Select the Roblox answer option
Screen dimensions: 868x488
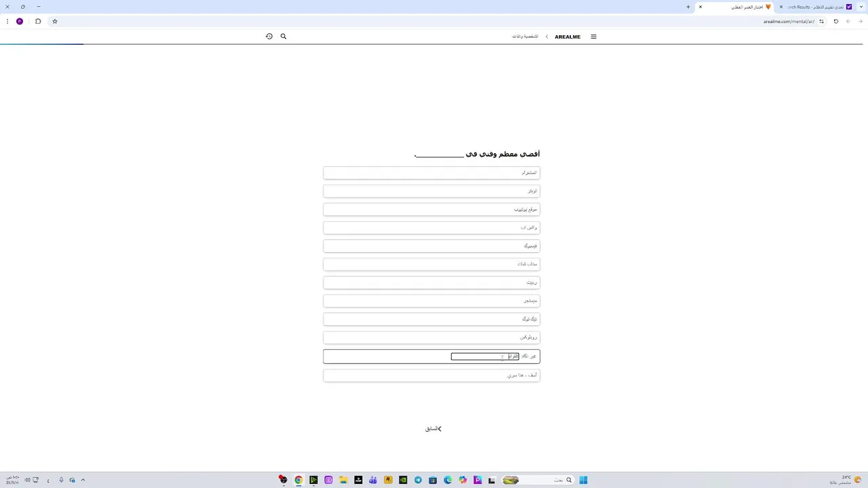click(x=431, y=338)
